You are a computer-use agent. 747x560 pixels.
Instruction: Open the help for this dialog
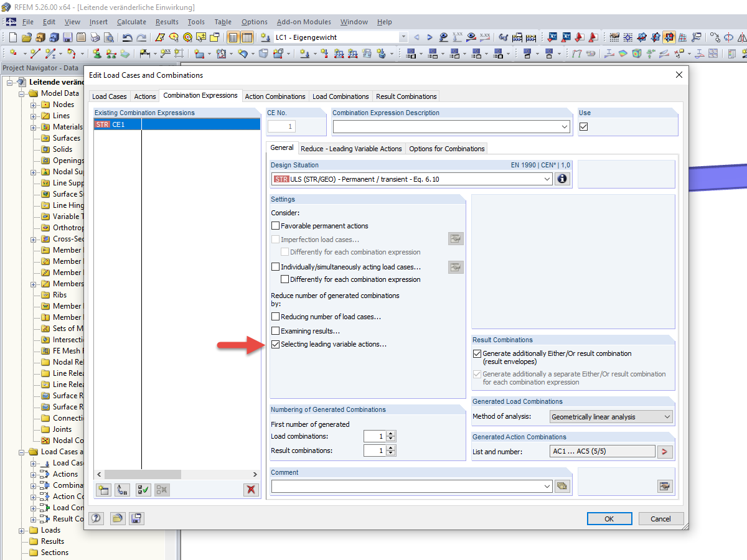[95, 518]
